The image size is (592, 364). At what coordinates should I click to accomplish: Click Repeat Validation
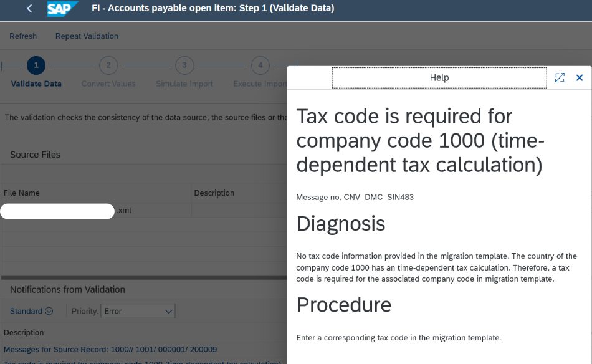coord(87,36)
